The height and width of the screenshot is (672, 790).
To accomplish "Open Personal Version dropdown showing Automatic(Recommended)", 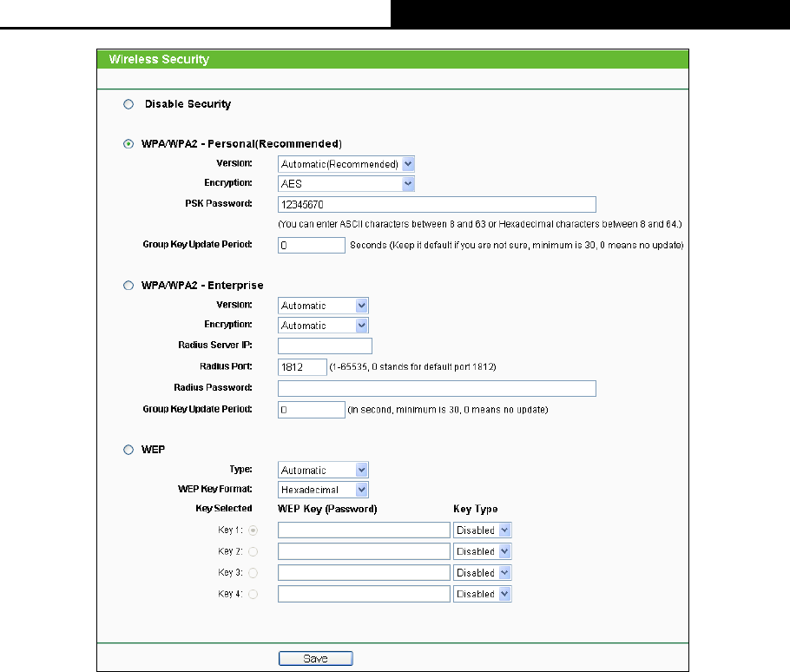I will pyautogui.click(x=346, y=164).
